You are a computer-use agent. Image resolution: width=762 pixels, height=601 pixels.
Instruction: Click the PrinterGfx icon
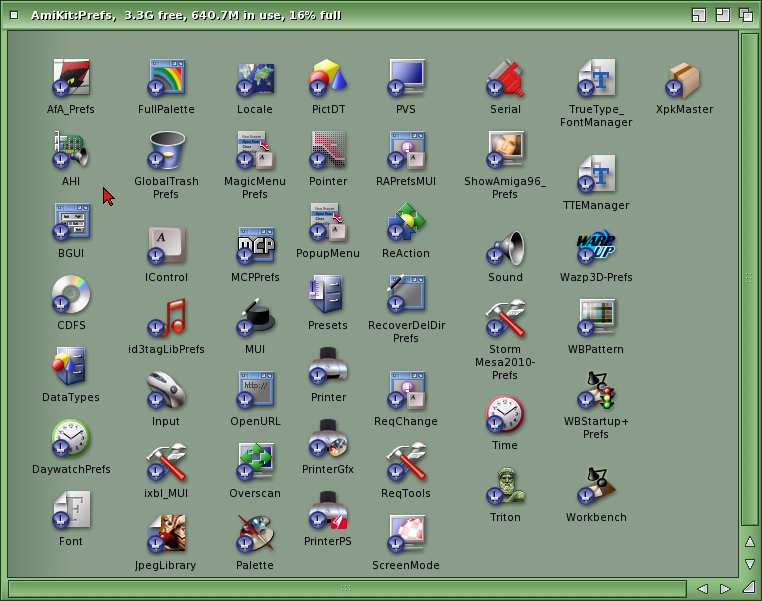pos(328,437)
